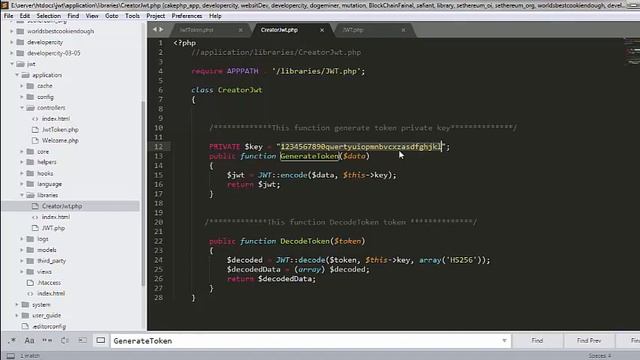The width and height of the screenshot is (640, 360).
Task: Open the Help menu
Action: [x=215, y=16]
